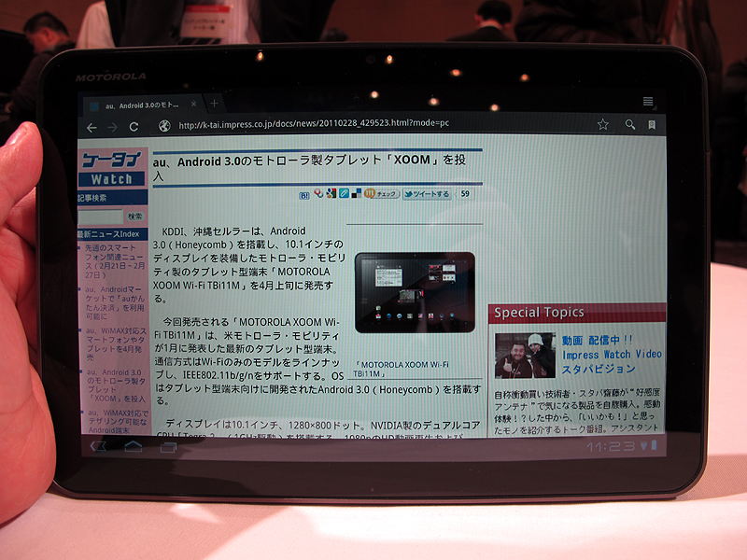Open 'au、WiMAX対応スマートフォン' sidebar link
Image resolution: width=747 pixels, height=560 pixels.
click(116, 344)
